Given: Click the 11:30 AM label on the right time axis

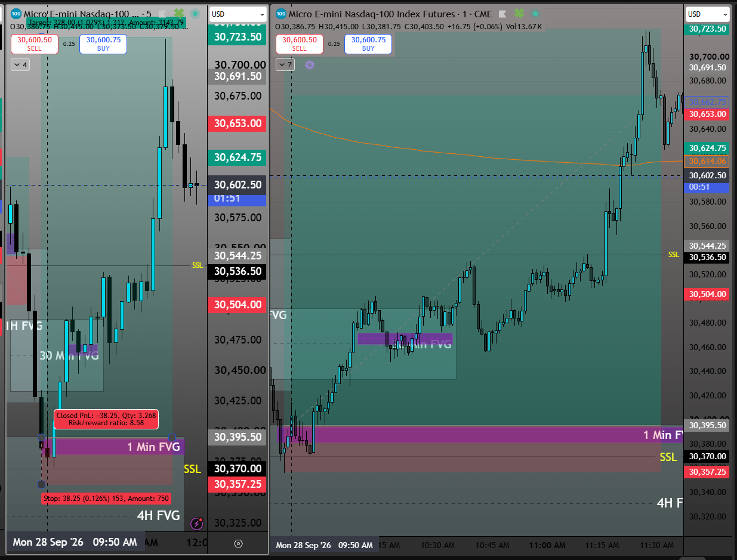Looking at the screenshot, I should (x=656, y=545).
